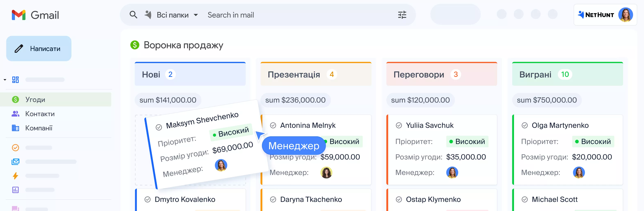The image size is (644, 211).
Task: Select Контакти in the sidebar
Action: point(40,114)
